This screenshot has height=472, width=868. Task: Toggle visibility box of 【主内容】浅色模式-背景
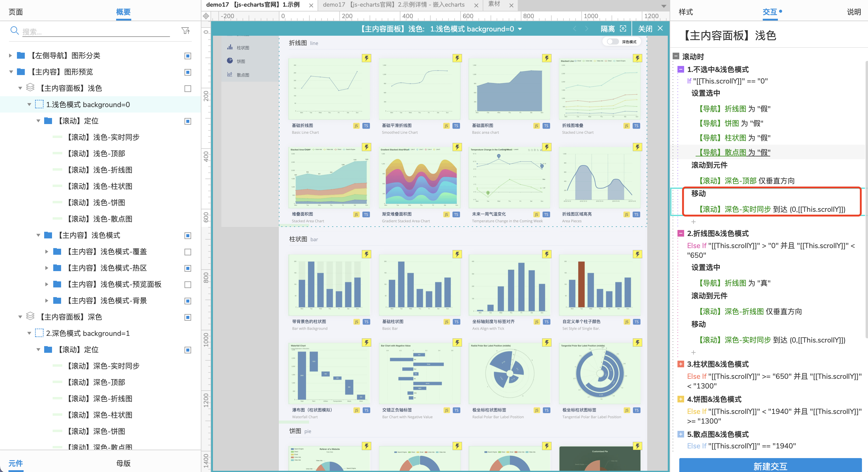coord(188,301)
